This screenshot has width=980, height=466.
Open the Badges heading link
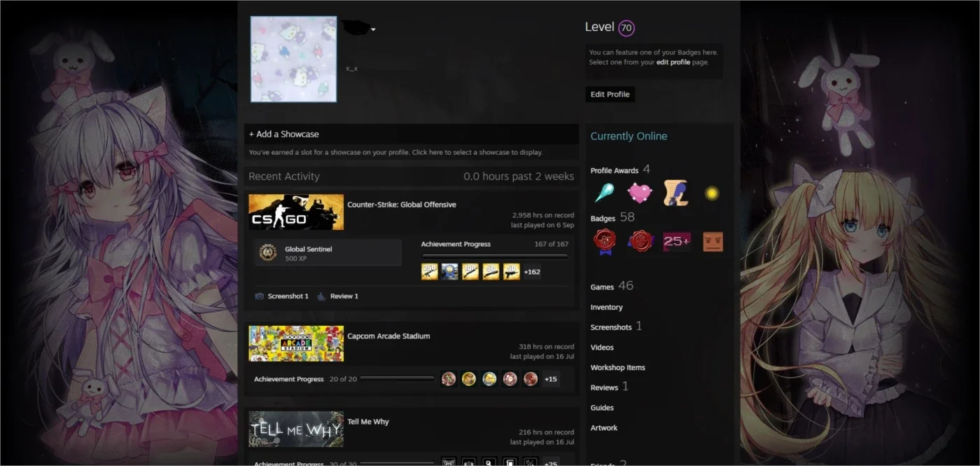pyautogui.click(x=603, y=219)
